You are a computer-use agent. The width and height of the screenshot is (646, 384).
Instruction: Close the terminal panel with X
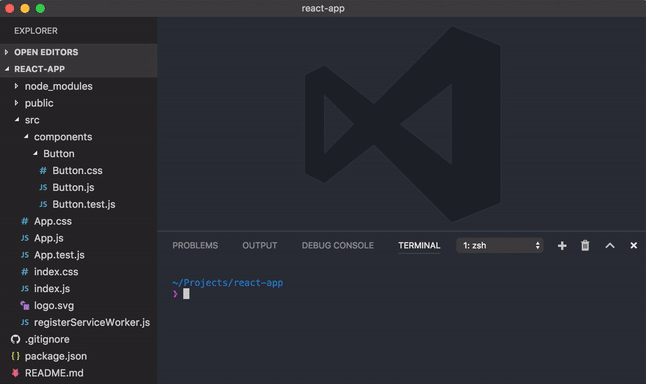634,246
